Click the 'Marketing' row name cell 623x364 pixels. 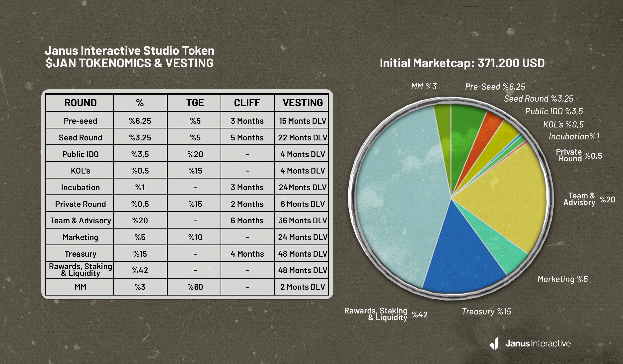[79, 237]
